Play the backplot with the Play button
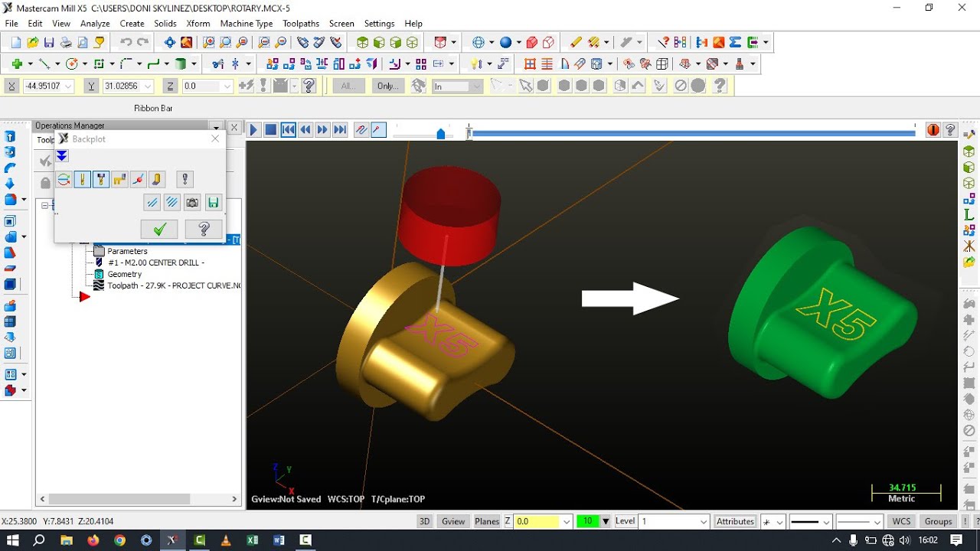This screenshot has height=551, width=980. click(253, 130)
